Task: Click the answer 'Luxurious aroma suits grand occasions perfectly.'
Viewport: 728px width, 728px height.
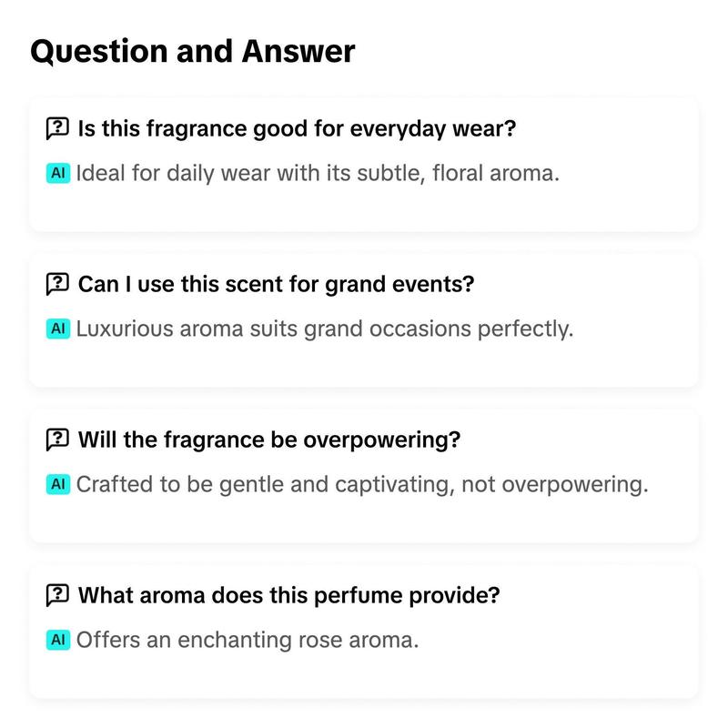Action: 325,329
